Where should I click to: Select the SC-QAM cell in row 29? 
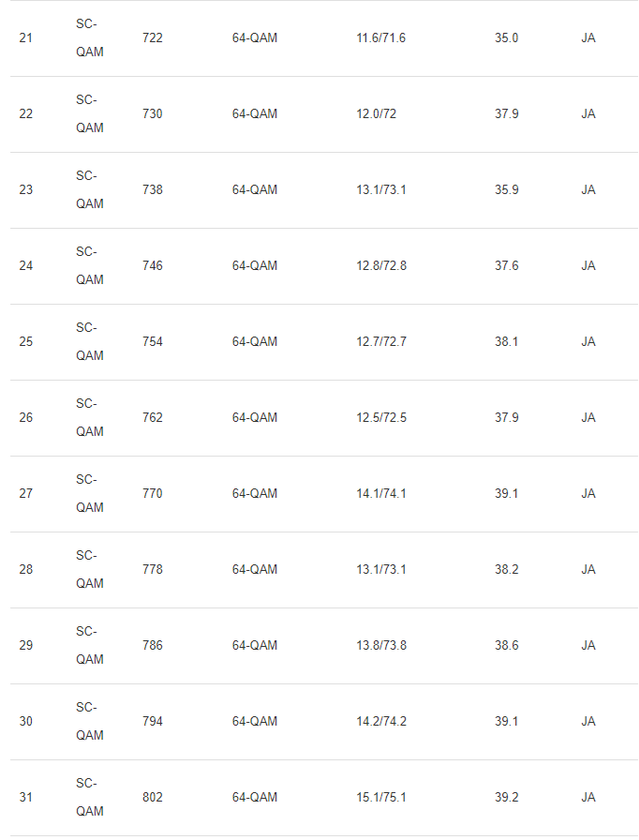[x=89, y=646]
